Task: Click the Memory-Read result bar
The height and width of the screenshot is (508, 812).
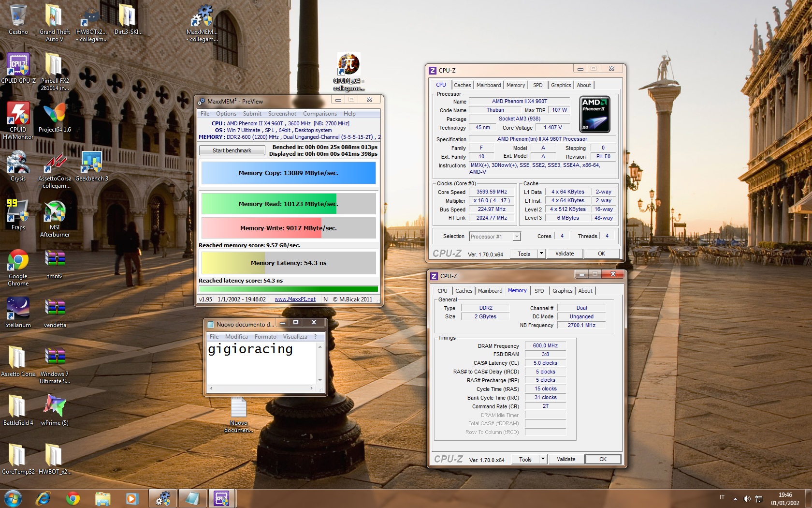Action: tap(289, 204)
